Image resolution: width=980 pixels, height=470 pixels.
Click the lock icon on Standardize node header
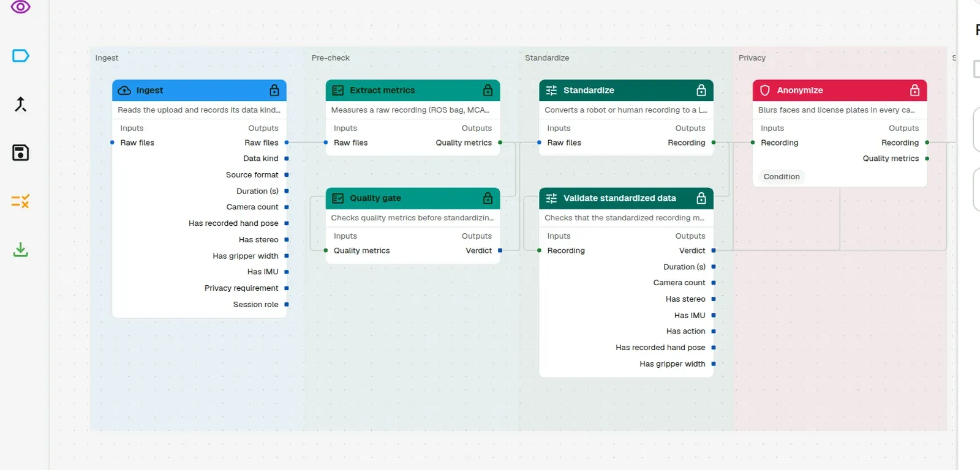[x=701, y=91]
